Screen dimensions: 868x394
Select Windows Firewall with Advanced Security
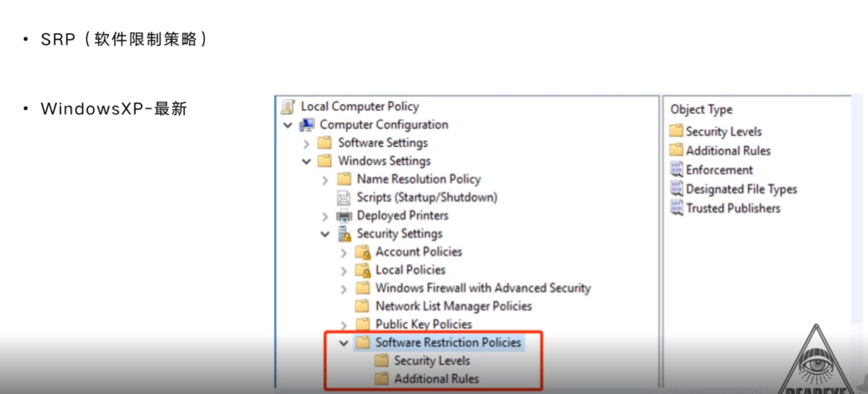point(482,288)
